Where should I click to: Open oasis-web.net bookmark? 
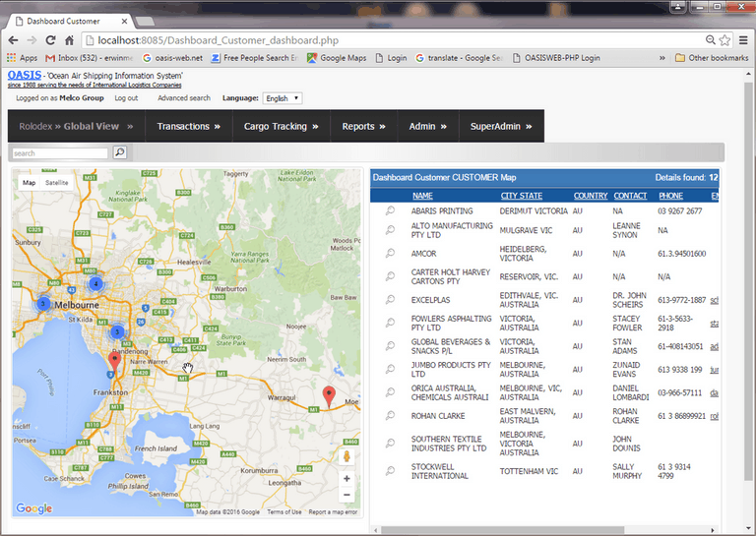point(172,58)
